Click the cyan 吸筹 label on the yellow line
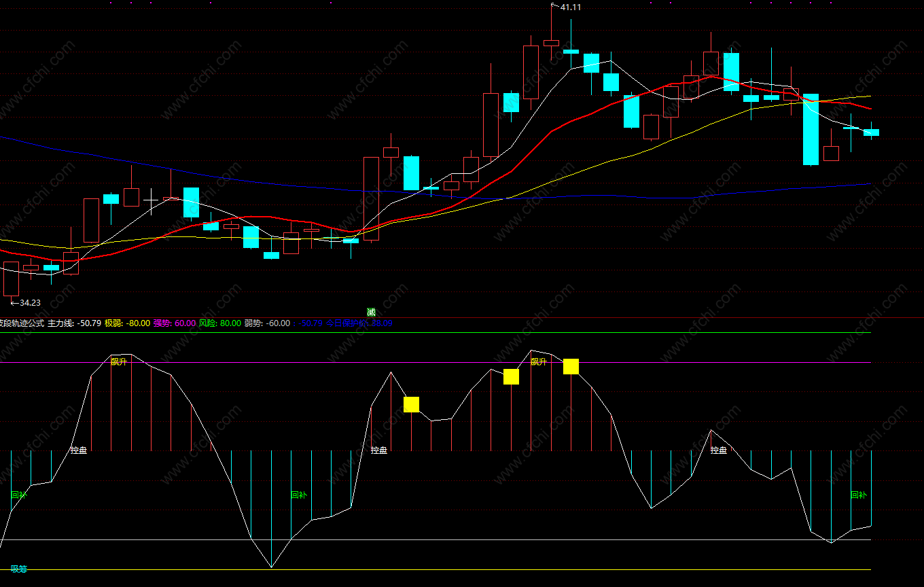The image size is (924, 587). (19, 569)
